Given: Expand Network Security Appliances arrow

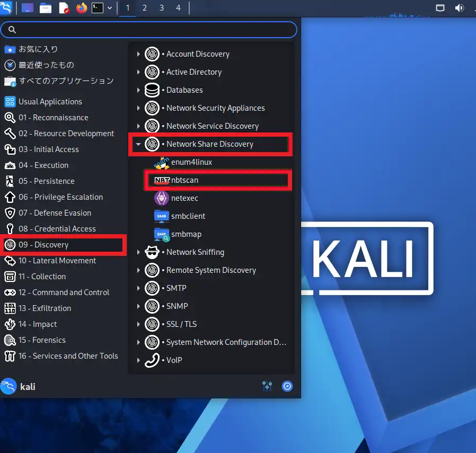Looking at the screenshot, I should [x=138, y=108].
